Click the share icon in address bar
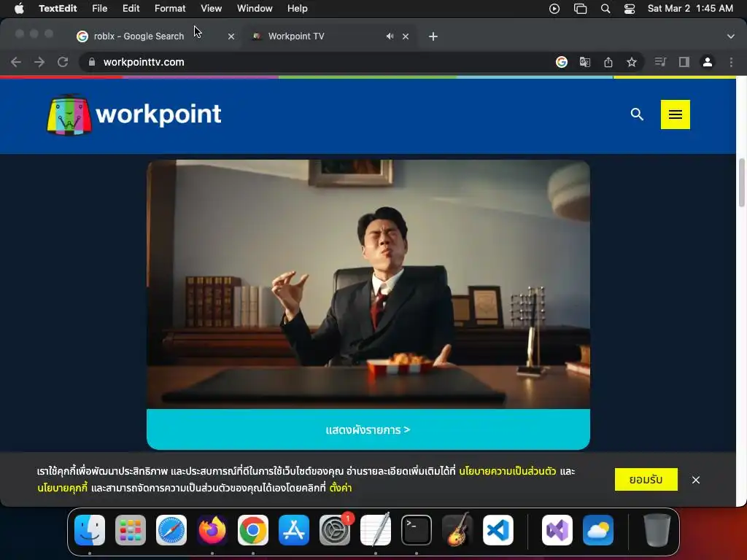The width and height of the screenshot is (747, 560). click(x=608, y=62)
